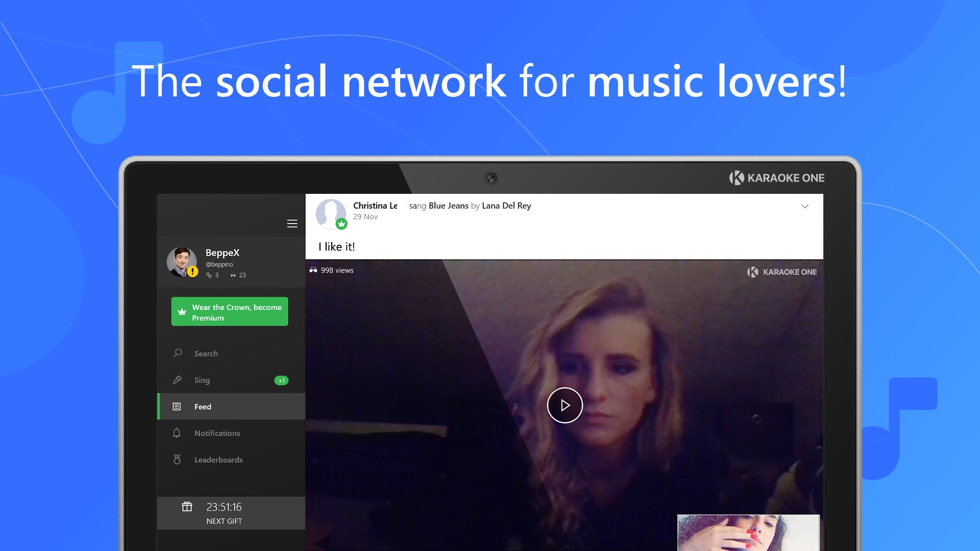
Task: Click the green crown badge on Christina's avatar
Action: [341, 224]
